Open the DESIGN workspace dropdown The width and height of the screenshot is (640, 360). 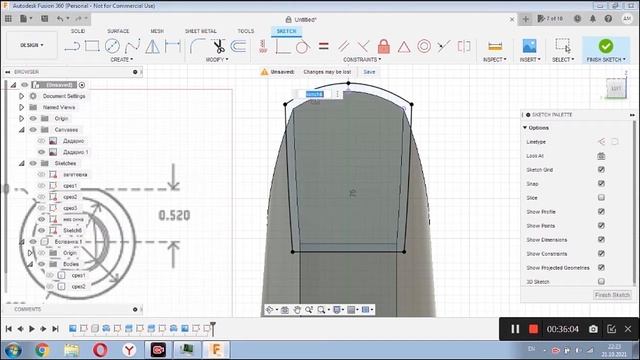tap(32, 45)
